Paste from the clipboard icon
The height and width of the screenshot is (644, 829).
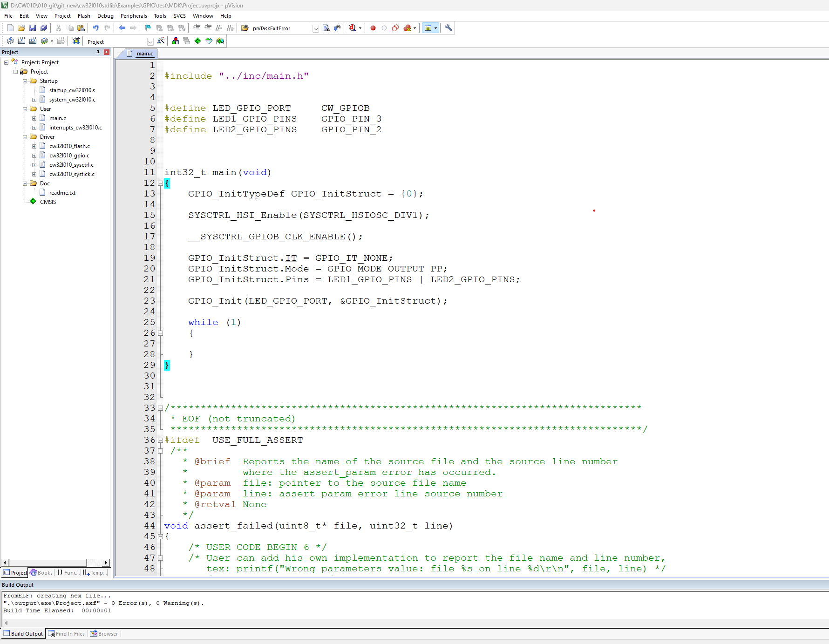81,28
